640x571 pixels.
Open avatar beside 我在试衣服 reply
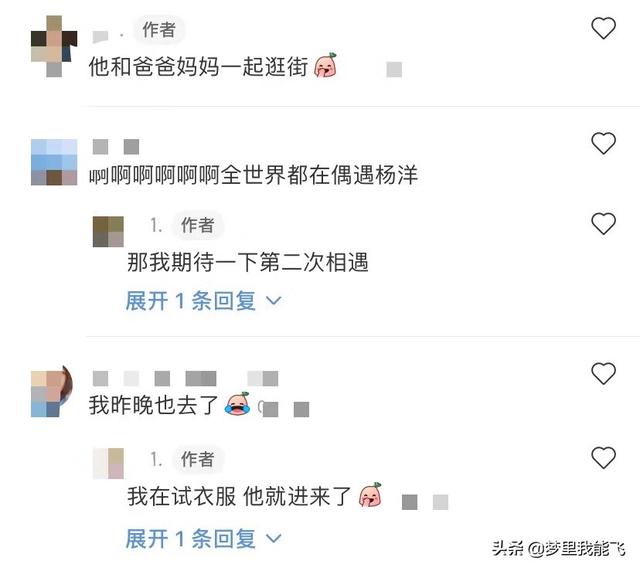(108, 463)
